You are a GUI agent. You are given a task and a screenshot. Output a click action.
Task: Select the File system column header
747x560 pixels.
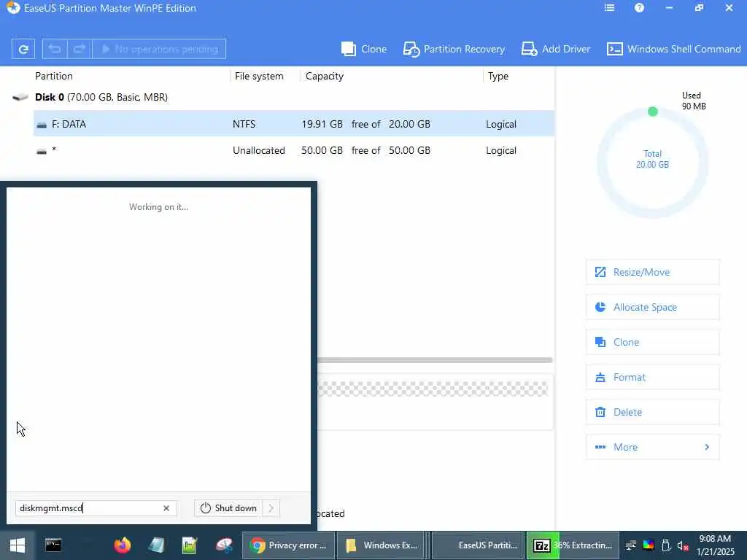tap(259, 76)
